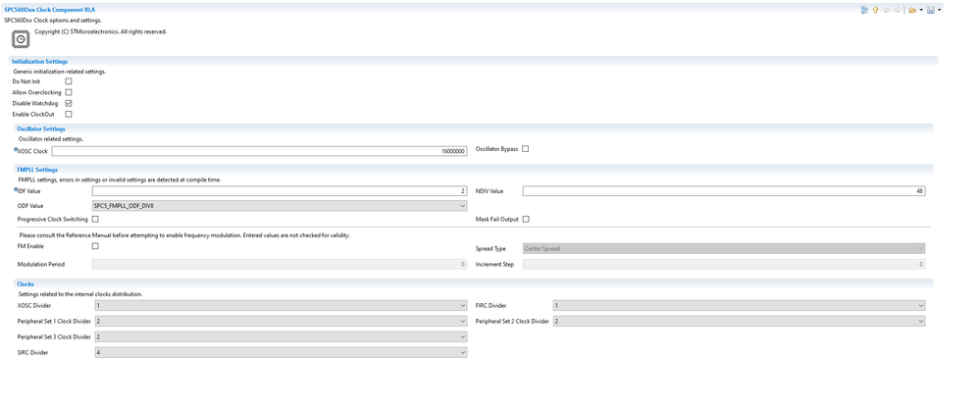Enable Progressive Clock Switching checkbox
Viewport: 980px width, 410px height.
point(95,220)
